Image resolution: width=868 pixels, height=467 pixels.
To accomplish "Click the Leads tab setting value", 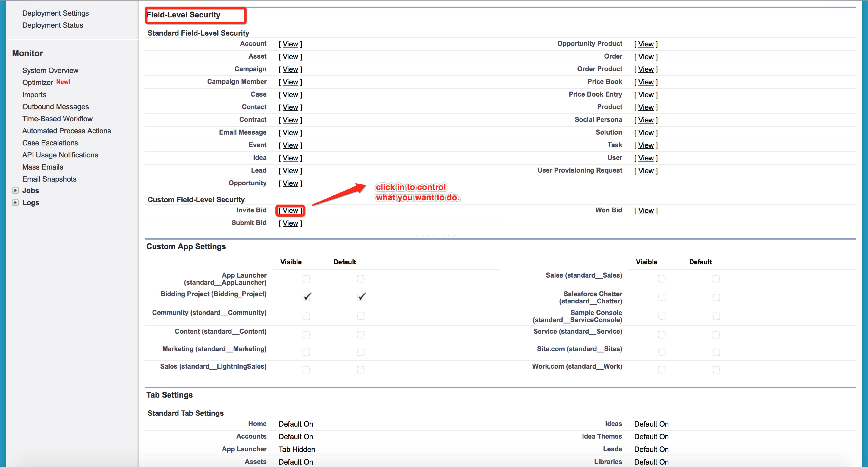I will click(x=651, y=450).
